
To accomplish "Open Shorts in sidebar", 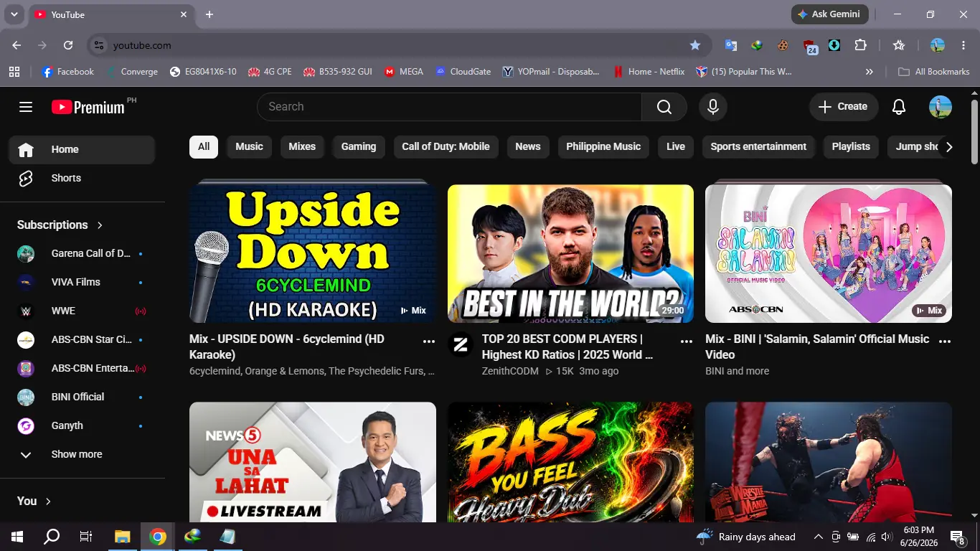I will click(x=82, y=179).
